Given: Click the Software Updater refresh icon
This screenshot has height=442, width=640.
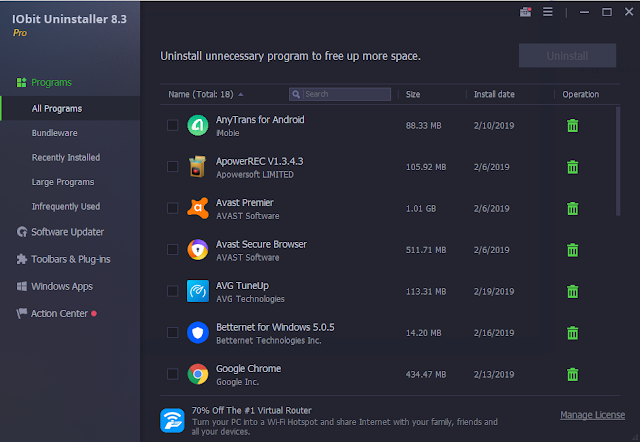Looking at the screenshot, I should click(x=22, y=232).
